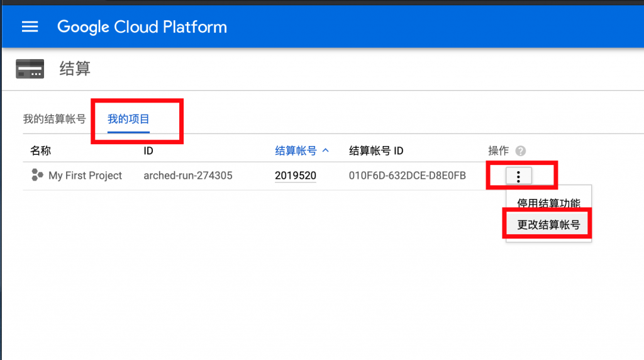This screenshot has width=644, height=360.
Task: Open the hamburger navigation menu
Action: [x=30, y=27]
